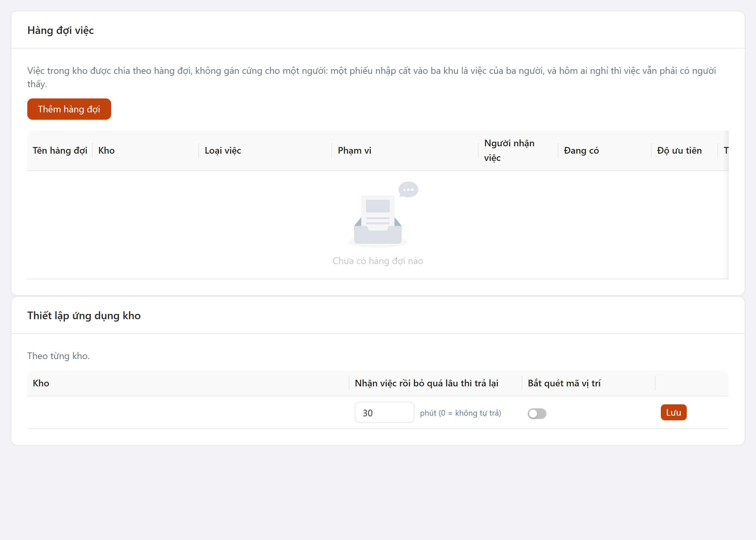Click the "Hàng đợi việc" card title

(x=61, y=30)
